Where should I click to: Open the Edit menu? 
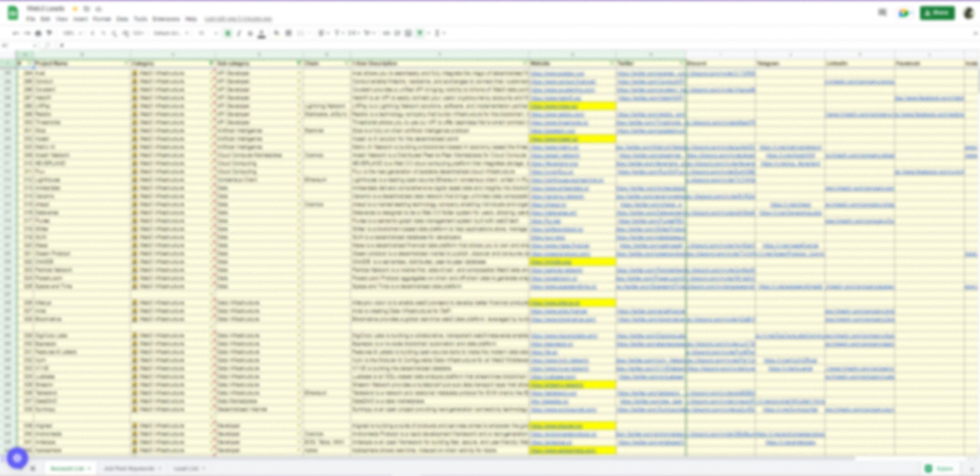tap(46, 19)
